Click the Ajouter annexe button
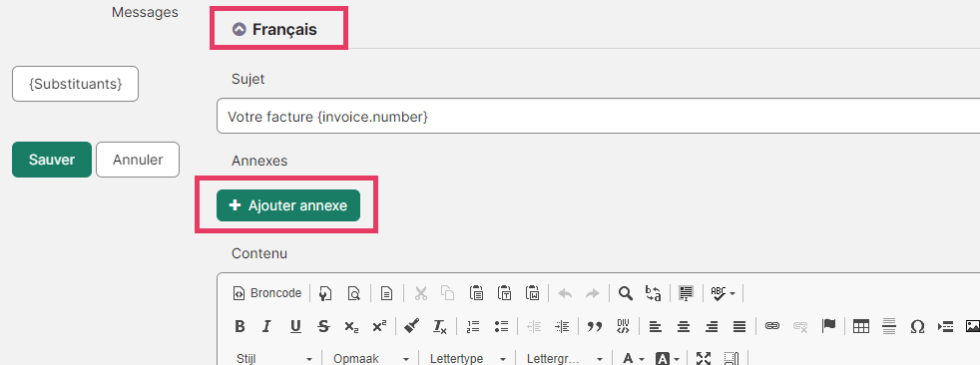The height and width of the screenshot is (365, 980). point(288,205)
